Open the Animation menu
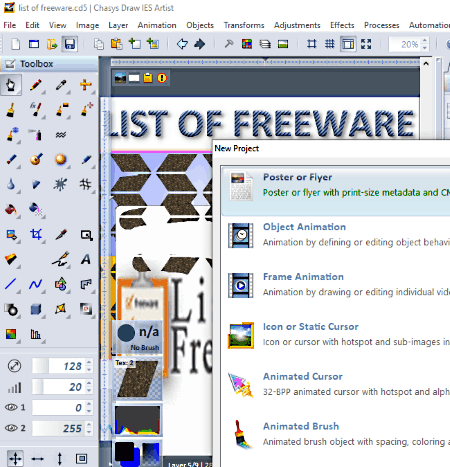Screen dimensions: 450x467 click(157, 25)
